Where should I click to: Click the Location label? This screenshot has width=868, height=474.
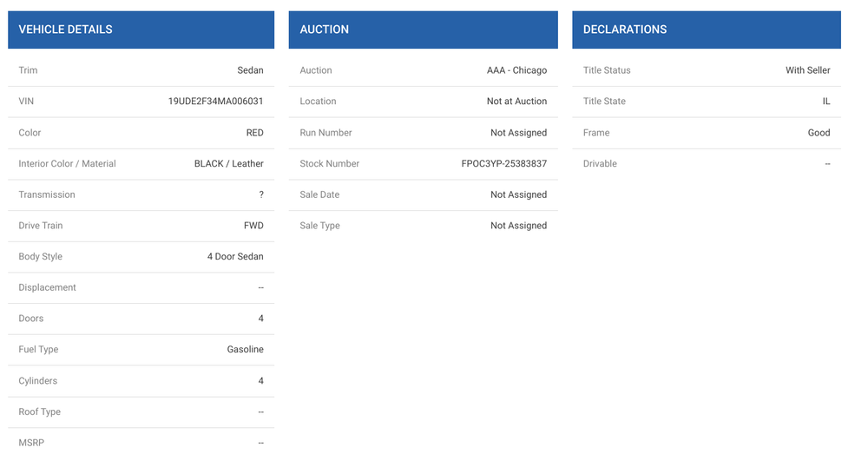318,102
